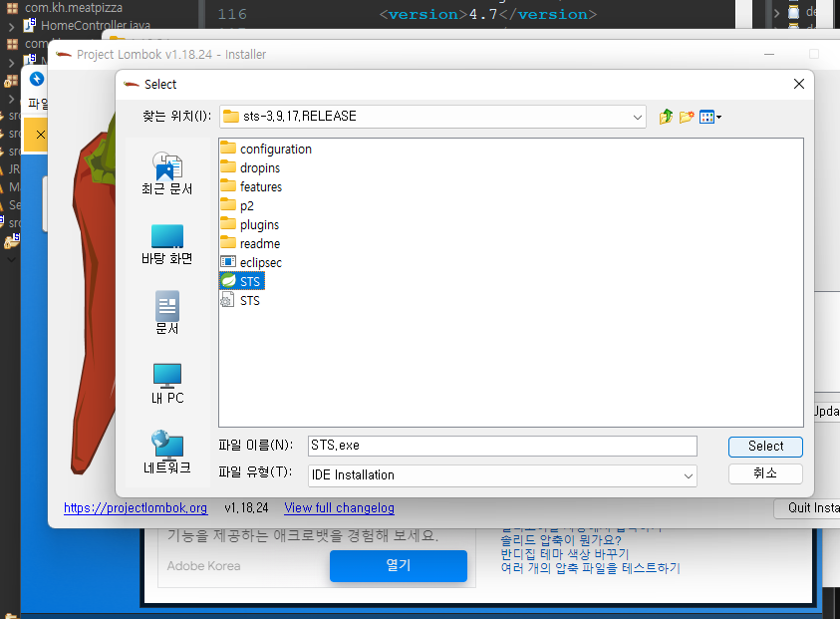Select HomeController.java in the IDE tree
Viewport: 840px width, 619px height.
coord(96,25)
